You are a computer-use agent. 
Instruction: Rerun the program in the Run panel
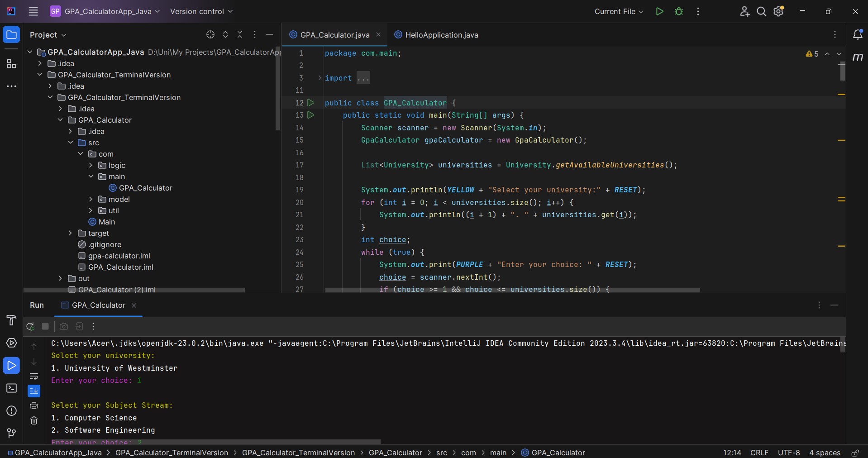click(x=30, y=326)
